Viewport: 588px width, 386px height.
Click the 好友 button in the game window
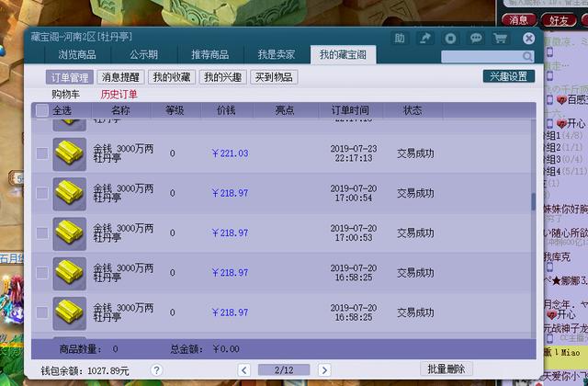559,20
